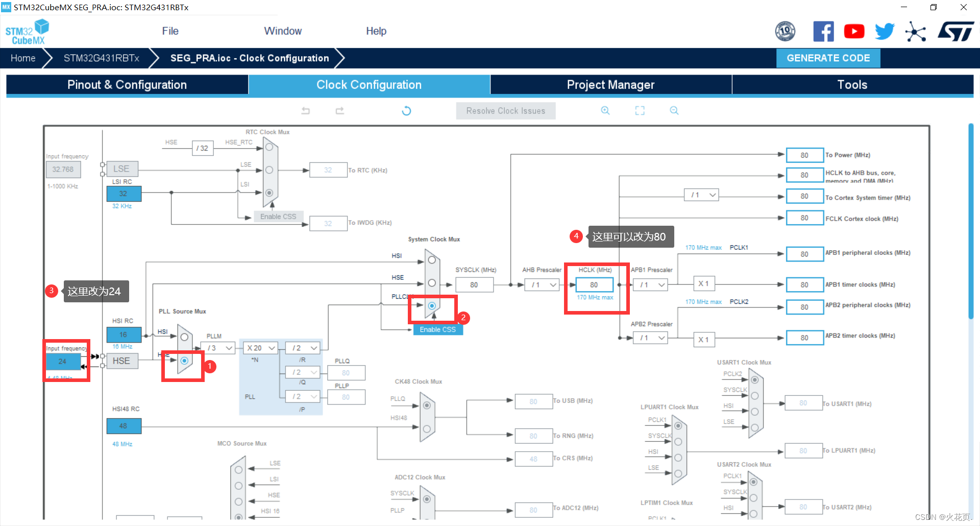Open the ST Twitter icon
980x526 pixels.
pos(885,32)
